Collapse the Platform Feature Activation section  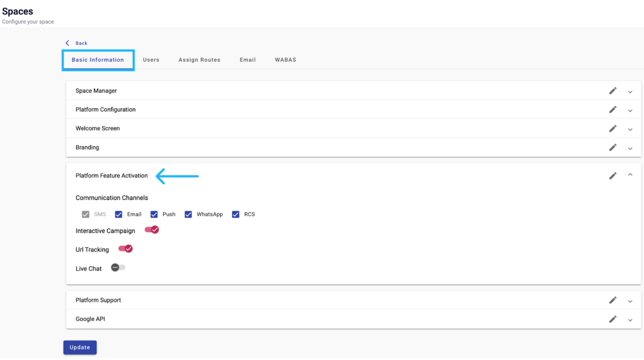[x=630, y=175]
